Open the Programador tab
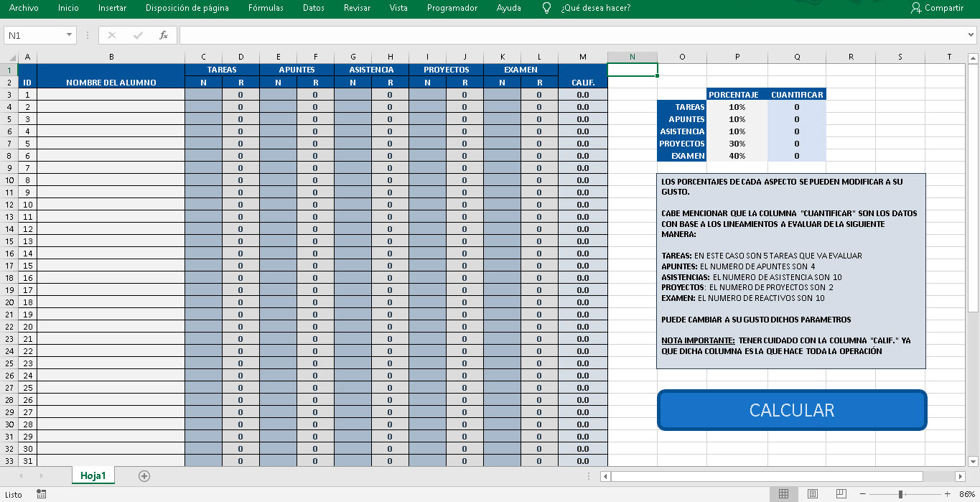This screenshot has height=502, width=980. click(x=452, y=8)
